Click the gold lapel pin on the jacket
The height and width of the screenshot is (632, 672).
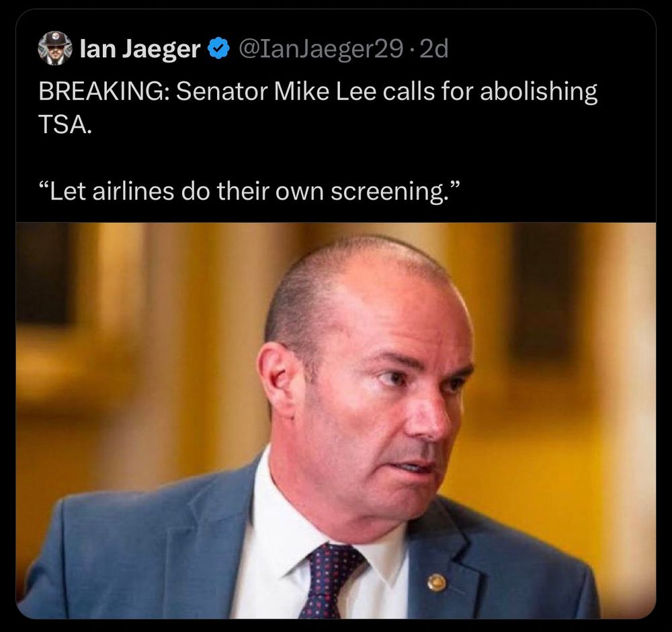click(x=436, y=582)
